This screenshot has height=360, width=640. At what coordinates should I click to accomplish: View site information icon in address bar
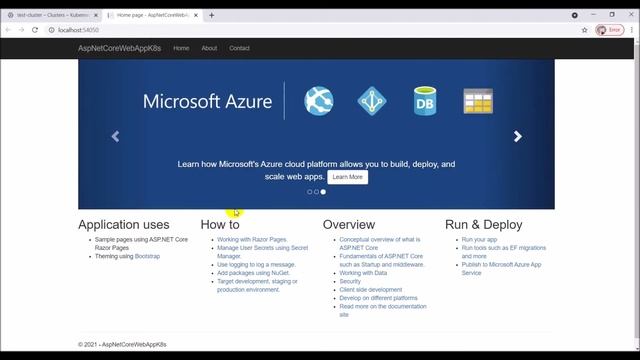(x=51, y=30)
